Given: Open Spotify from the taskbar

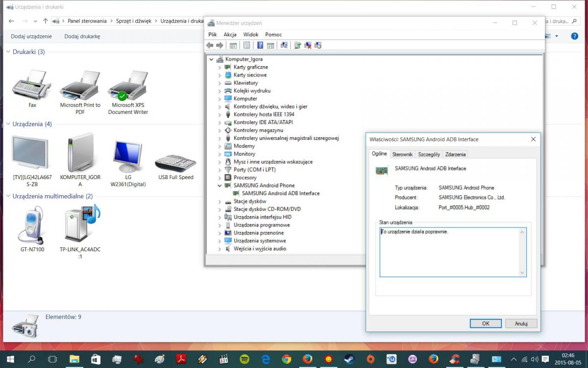Looking at the screenshot, I should (244, 359).
